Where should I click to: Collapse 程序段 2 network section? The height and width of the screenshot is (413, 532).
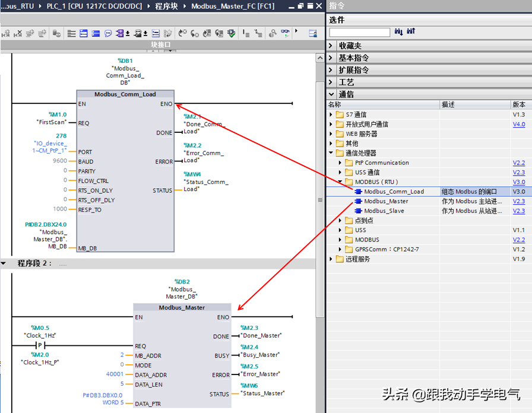[4, 263]
